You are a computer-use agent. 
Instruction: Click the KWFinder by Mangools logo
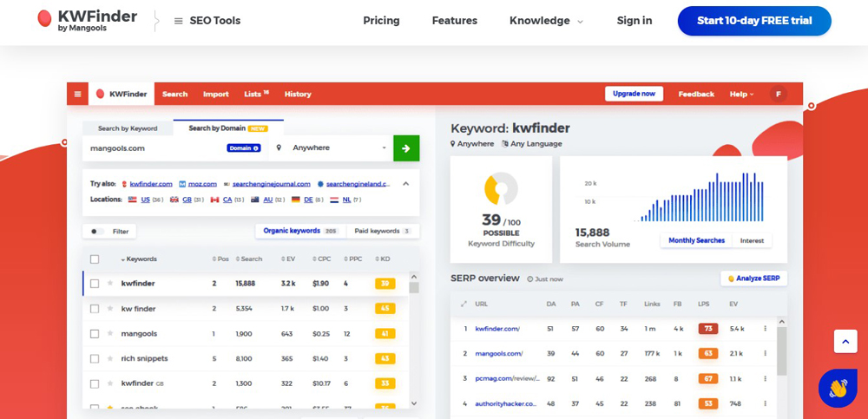[87, 21]
